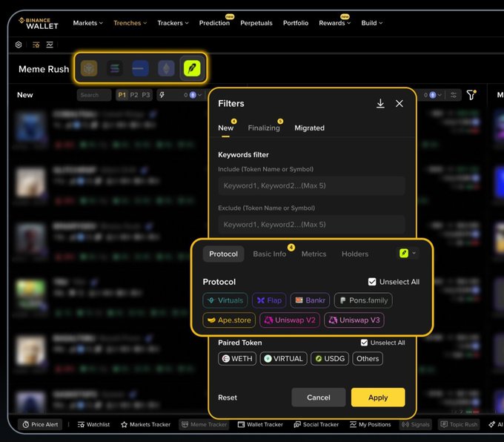Click the Exclude keywords input field
Screen dimensions: 504x442
pos(311,225)
